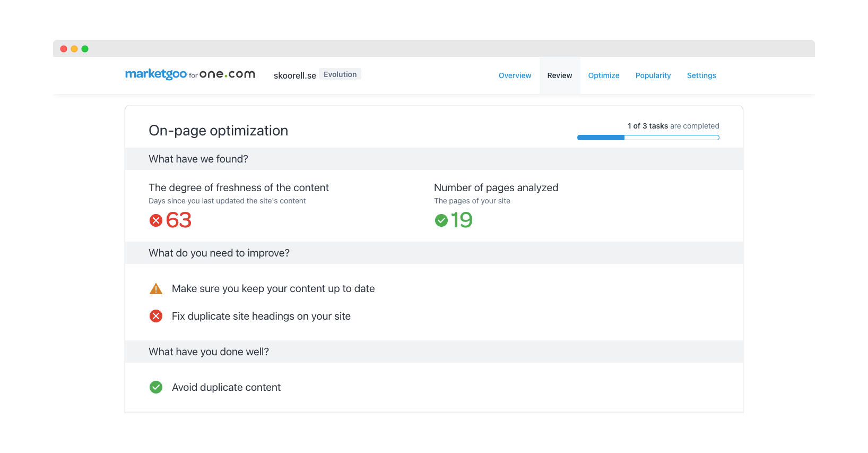Click the green check icon beside 19
The height and width of the screenshot is (453, 868).
click(441, 220)
